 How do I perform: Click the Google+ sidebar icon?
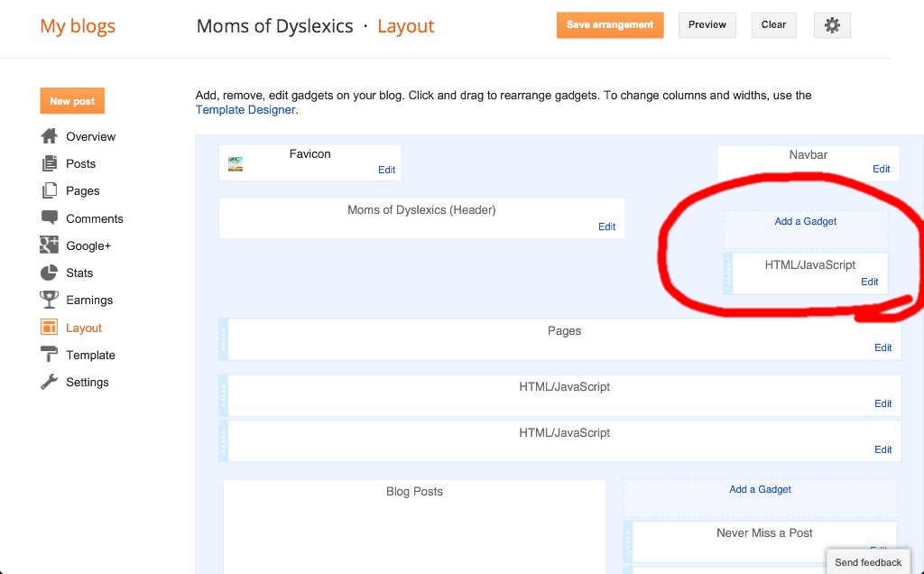(x=49, y=245)
